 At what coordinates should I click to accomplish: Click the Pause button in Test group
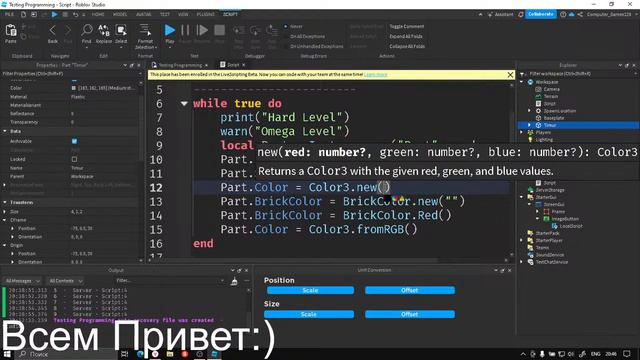pyautogui.click(x=185, y=30)
